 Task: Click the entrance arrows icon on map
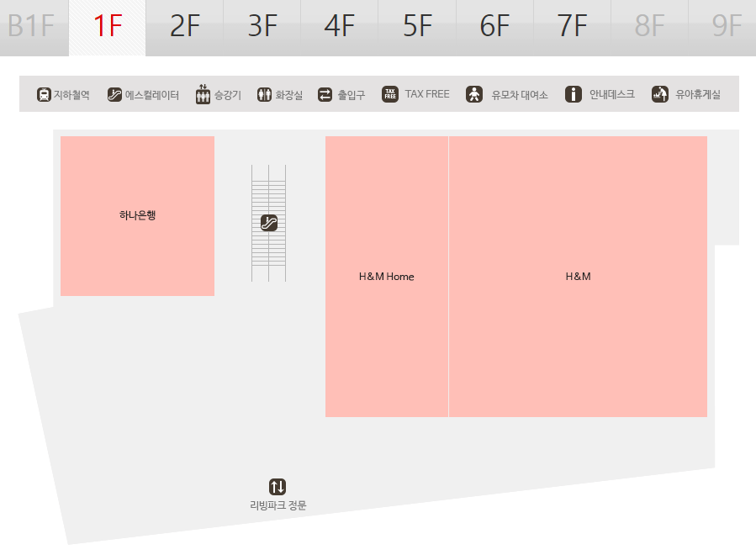click(x=278, y=487)
